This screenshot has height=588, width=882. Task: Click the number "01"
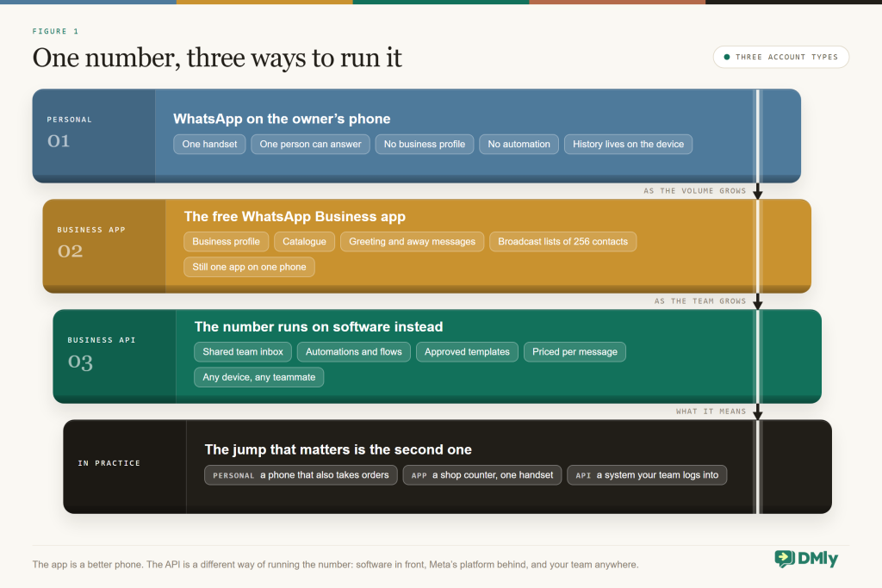coord(59,140)
